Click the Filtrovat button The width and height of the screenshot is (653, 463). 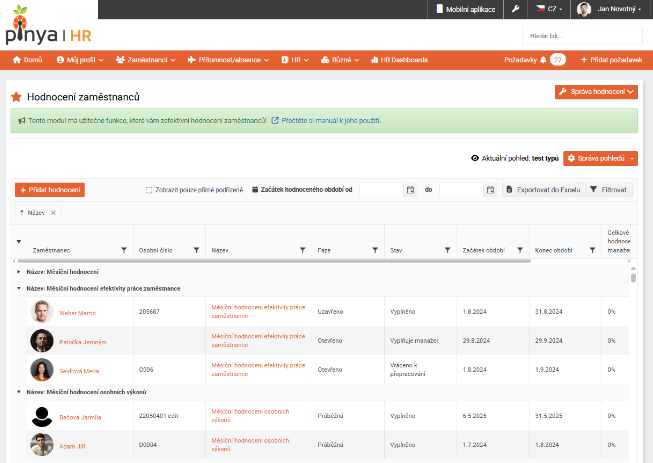click(x=609, y=190)
